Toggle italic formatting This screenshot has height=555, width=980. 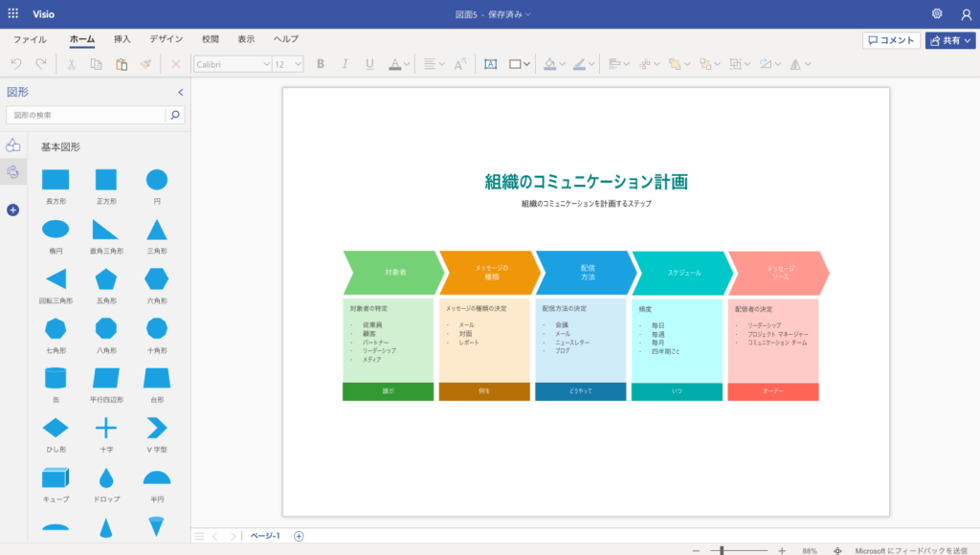point(345,64)
